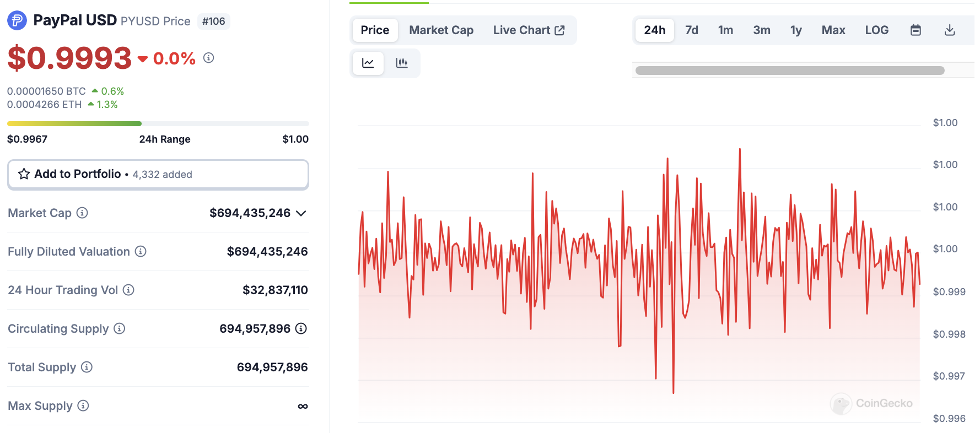
Task: Click the $0.999 chart axis label
Action: (949, 292)
